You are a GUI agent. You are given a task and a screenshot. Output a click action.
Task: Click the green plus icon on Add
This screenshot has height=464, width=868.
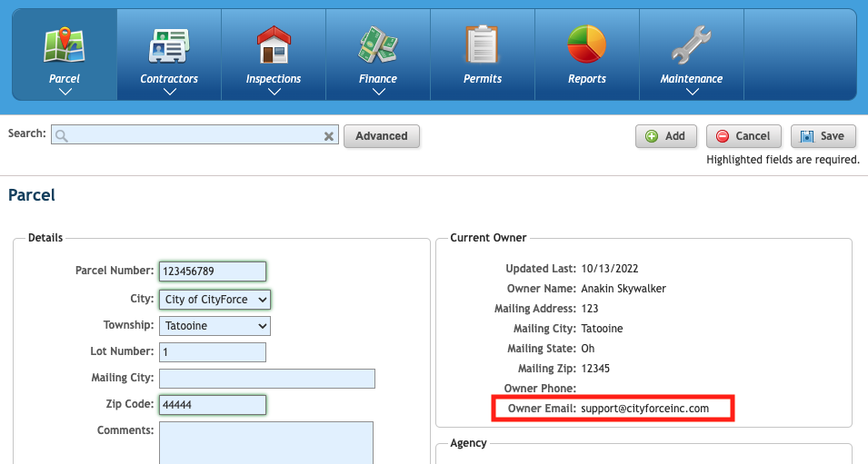652,136
